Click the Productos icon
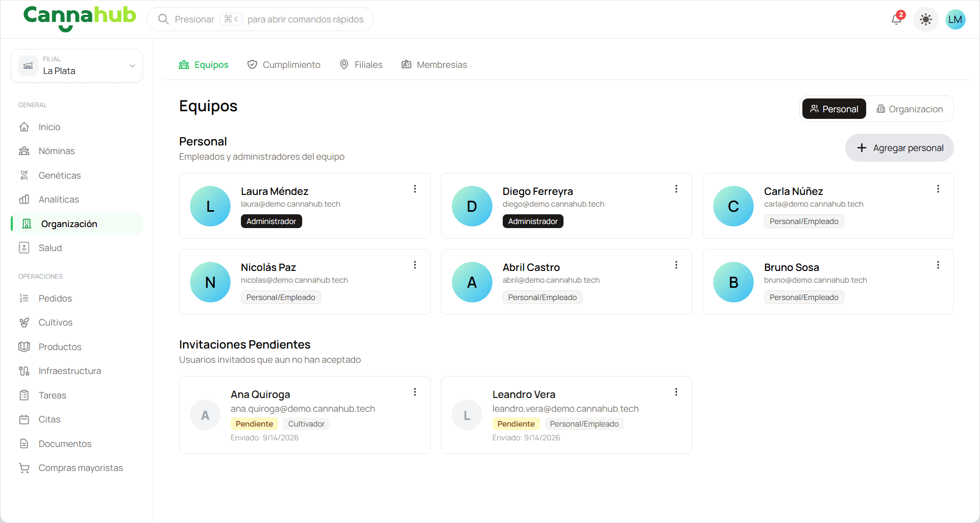Screen dimensions: 980x523 click(24, 347)
